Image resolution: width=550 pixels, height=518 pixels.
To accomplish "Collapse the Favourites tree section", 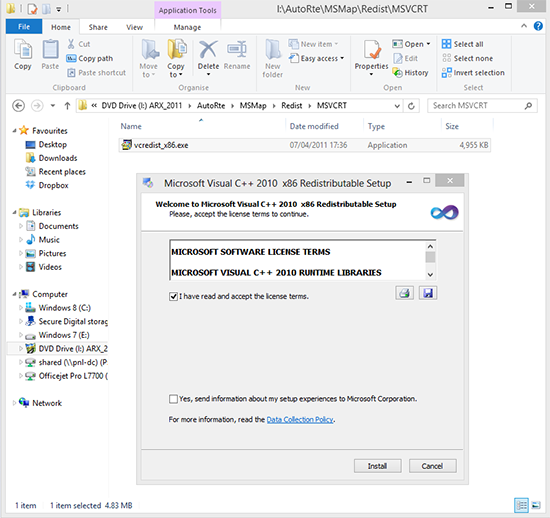I will [14, 130].
